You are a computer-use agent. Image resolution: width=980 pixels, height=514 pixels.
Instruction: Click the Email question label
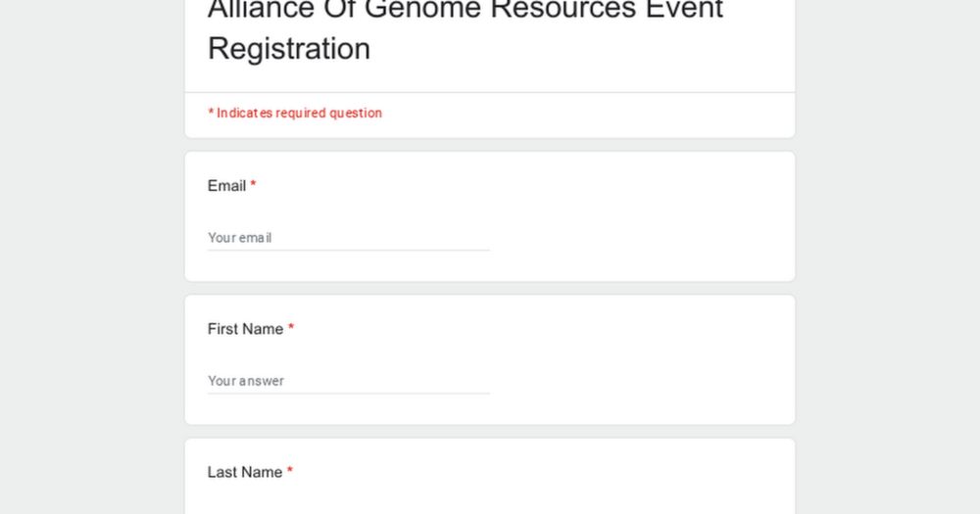click(226, 186)
